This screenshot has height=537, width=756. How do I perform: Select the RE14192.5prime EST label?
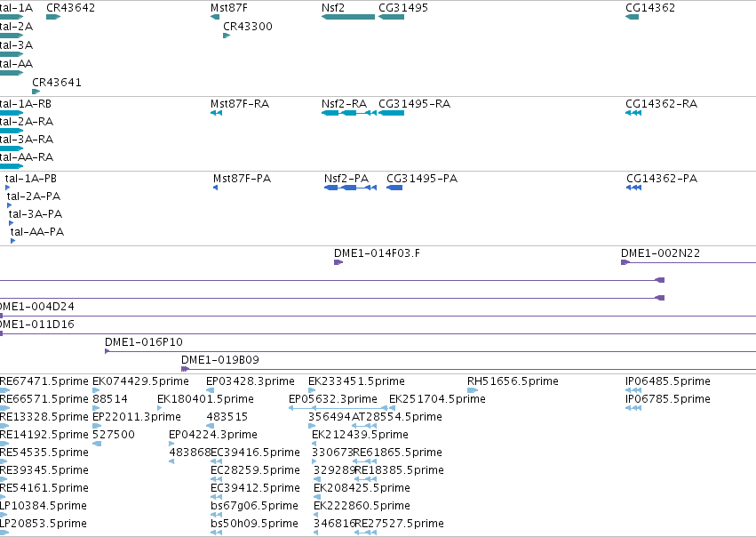[44, 435]
